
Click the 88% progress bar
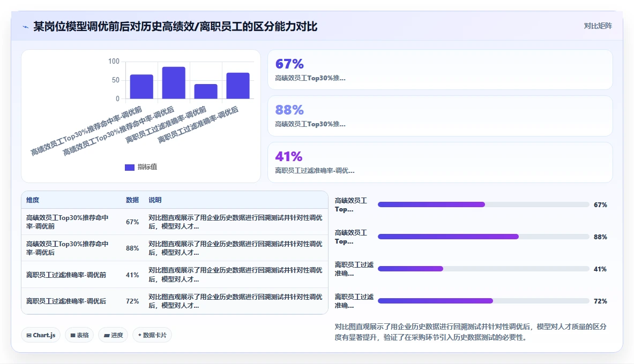(x=483, y=237)
